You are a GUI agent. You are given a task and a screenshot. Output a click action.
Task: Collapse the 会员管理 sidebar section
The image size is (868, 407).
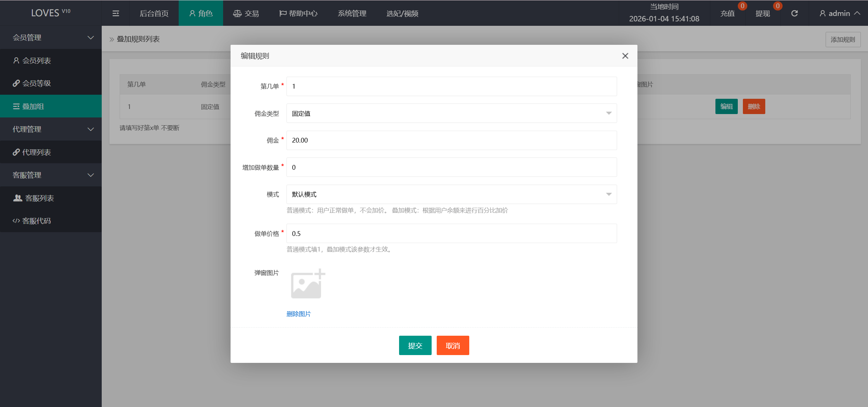90,38
